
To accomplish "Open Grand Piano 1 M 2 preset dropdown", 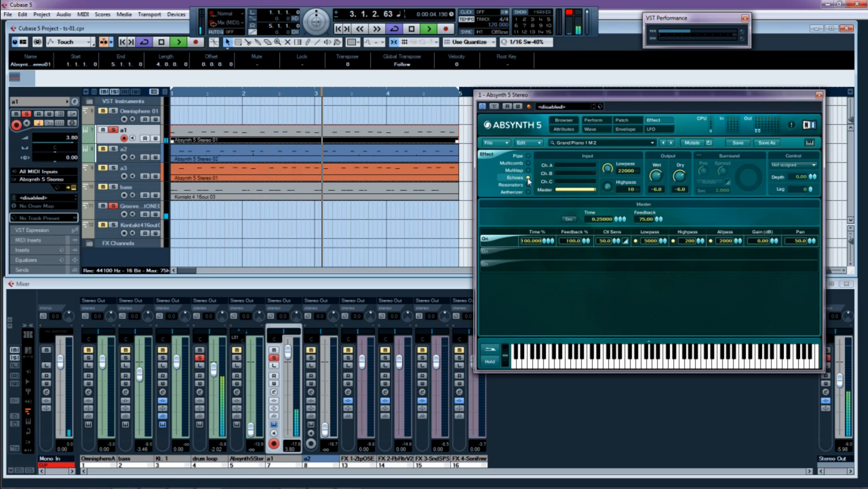I will (x=602, y=142).
